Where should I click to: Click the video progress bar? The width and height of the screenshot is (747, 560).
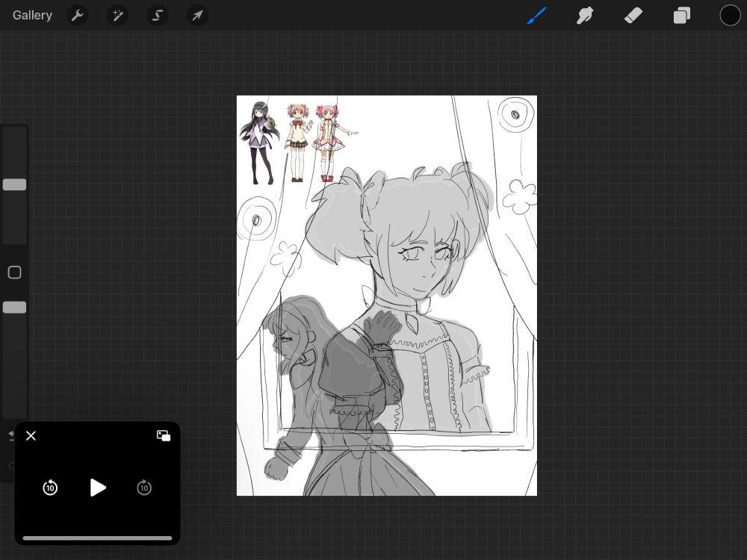pos(98,538)
